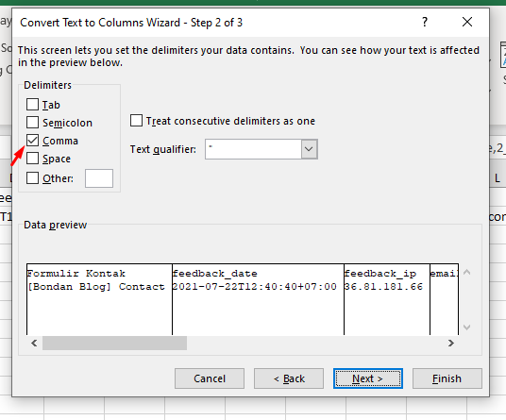Viewport: 506px width, 420px height.
Task: Enable the Other delimiter checkbox
Action: pyautogui.click(x=33, y=178)
